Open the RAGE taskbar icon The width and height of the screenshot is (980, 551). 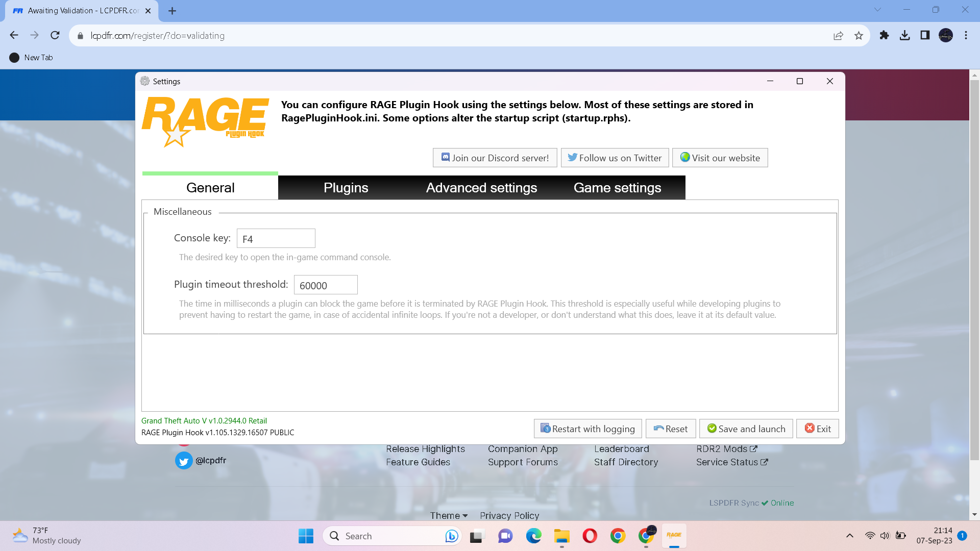[x=674, y=535]
